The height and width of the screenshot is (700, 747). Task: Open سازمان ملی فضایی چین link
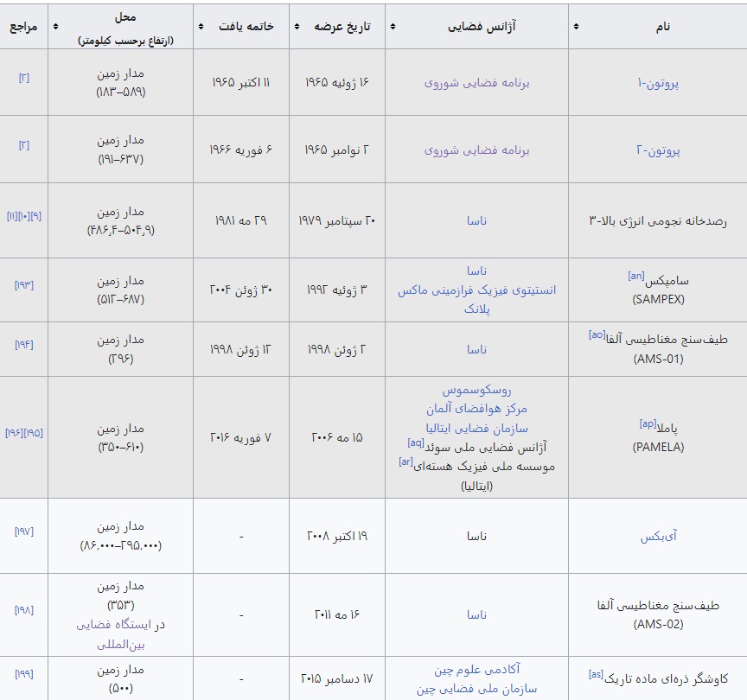coord(476,689)
